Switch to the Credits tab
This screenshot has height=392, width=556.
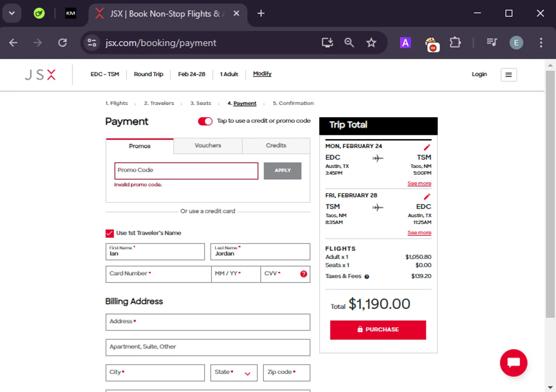(x=276, y=146)
